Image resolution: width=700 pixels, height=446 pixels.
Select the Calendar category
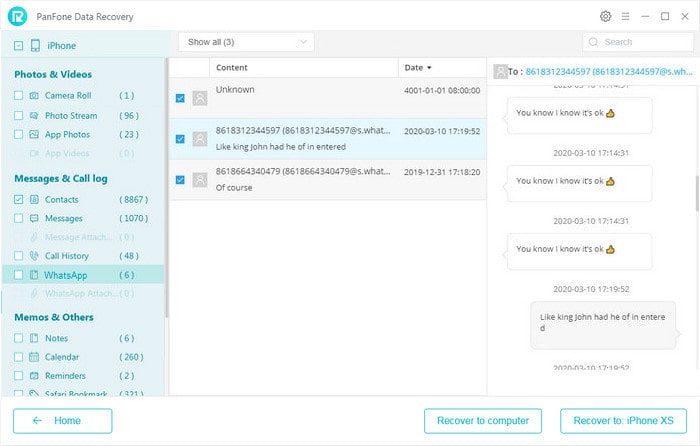pos(62,357)
